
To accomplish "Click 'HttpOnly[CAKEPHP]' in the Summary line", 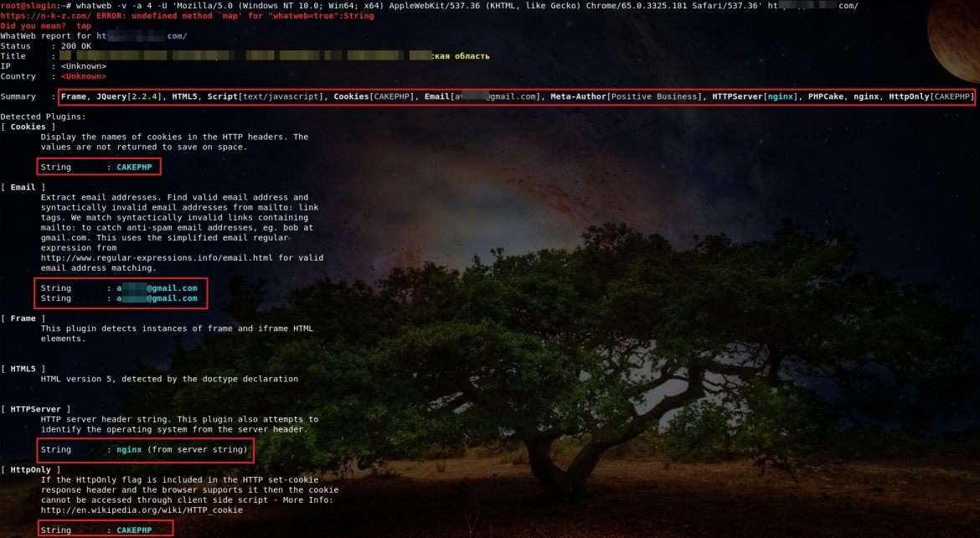I will coord(931,96).
